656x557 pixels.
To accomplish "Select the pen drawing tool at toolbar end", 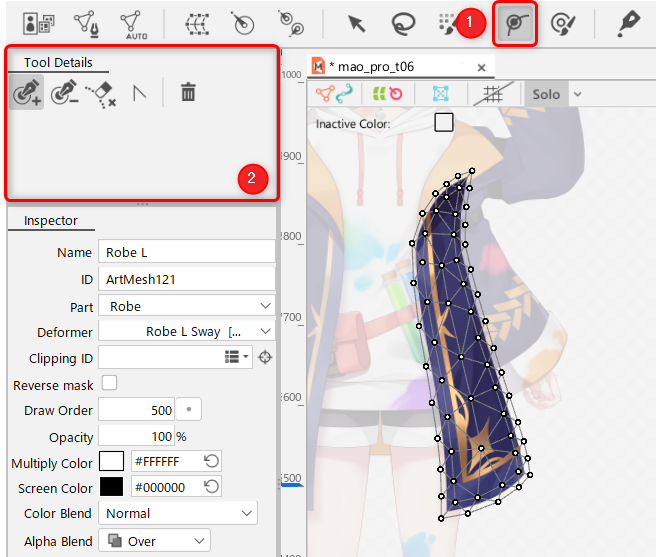I will click(x=628, y=23).
